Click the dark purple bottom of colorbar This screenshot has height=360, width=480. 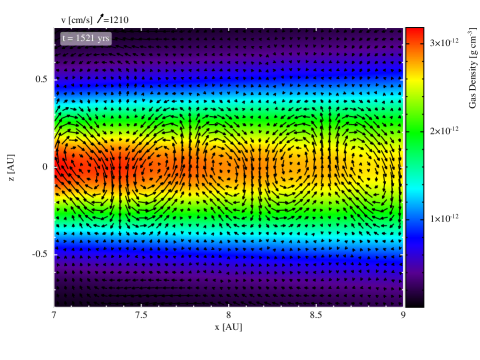click(x=415, y=297)
